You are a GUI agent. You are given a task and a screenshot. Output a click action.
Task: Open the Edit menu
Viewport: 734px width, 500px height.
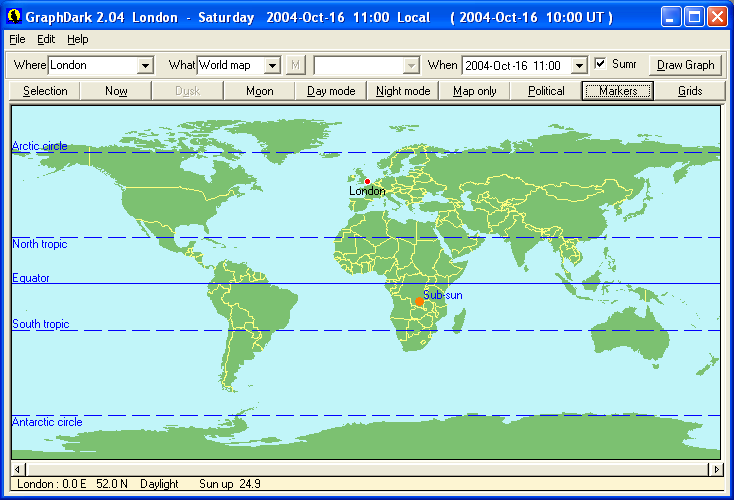pos(46,39)
